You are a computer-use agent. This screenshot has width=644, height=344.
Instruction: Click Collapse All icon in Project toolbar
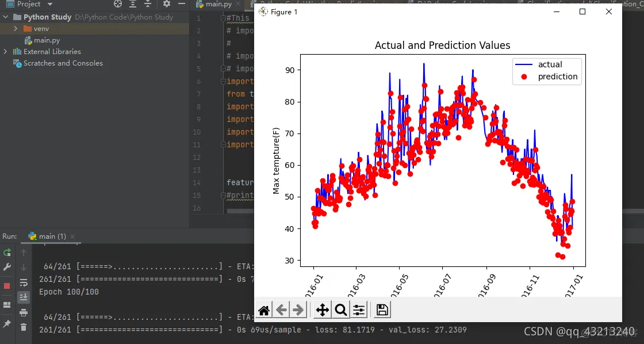(x=147, y=4)
